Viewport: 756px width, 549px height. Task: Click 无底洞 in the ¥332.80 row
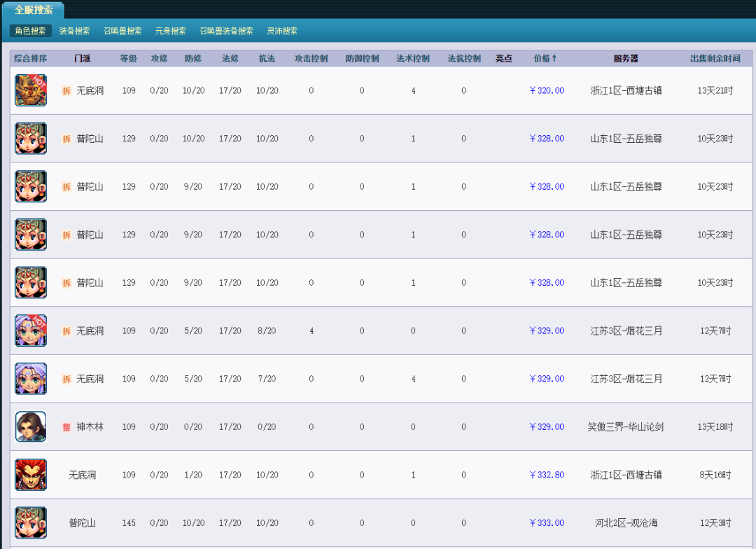pyautogui.click(x=82, y=475)
